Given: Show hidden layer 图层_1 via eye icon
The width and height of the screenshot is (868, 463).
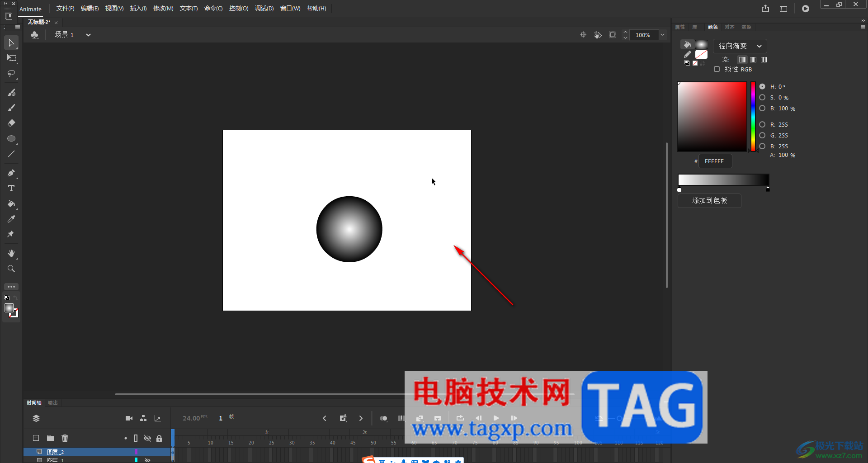Looking at the screenshot, I should pos(147,460).
